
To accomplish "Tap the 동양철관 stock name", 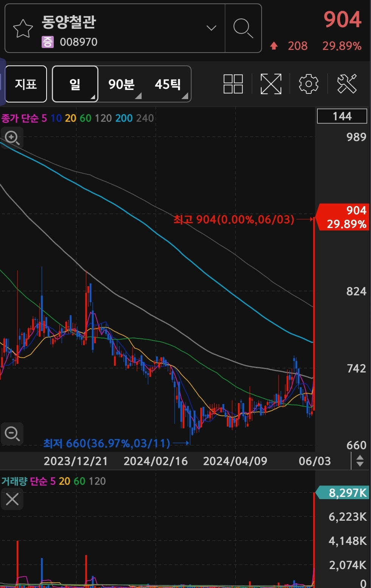I will tap(69, 22).
